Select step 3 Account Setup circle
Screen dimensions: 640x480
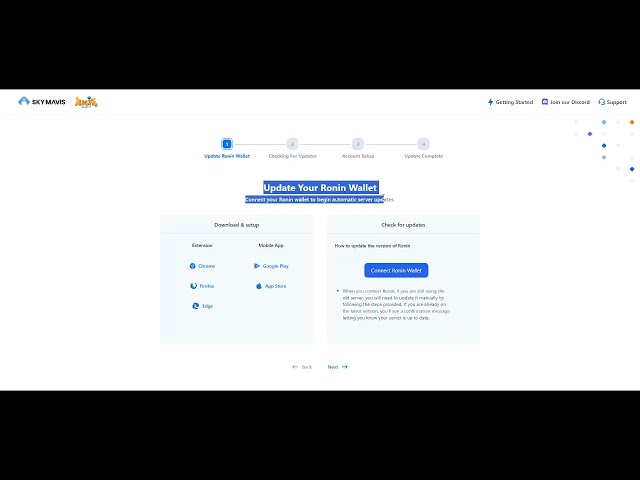point(358,144)
